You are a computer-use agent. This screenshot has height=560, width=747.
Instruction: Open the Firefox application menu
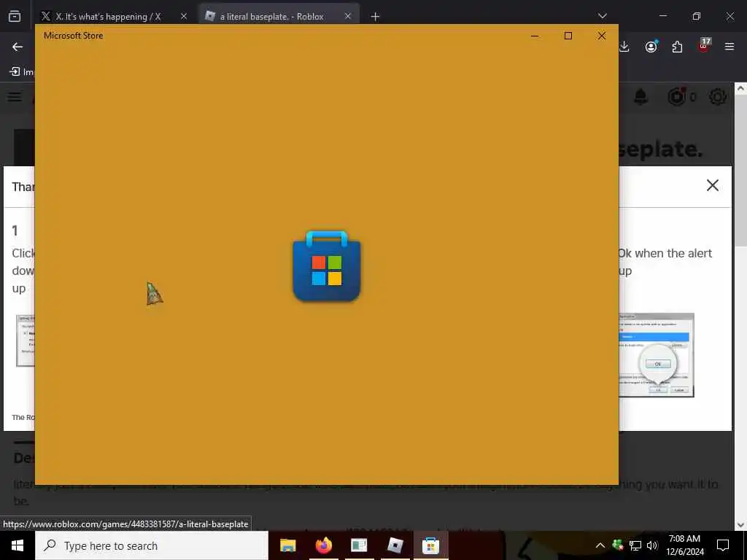click(x=729, y=47)
